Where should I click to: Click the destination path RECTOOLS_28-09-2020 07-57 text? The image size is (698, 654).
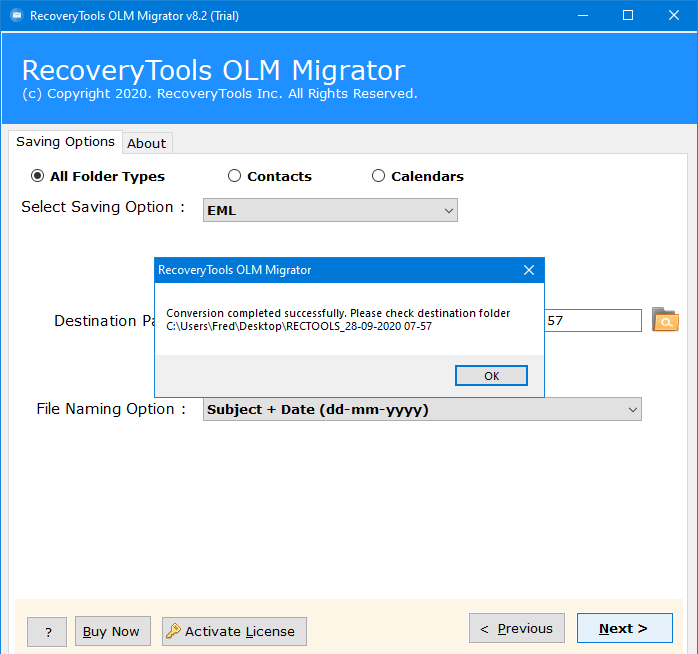point(299,326)
